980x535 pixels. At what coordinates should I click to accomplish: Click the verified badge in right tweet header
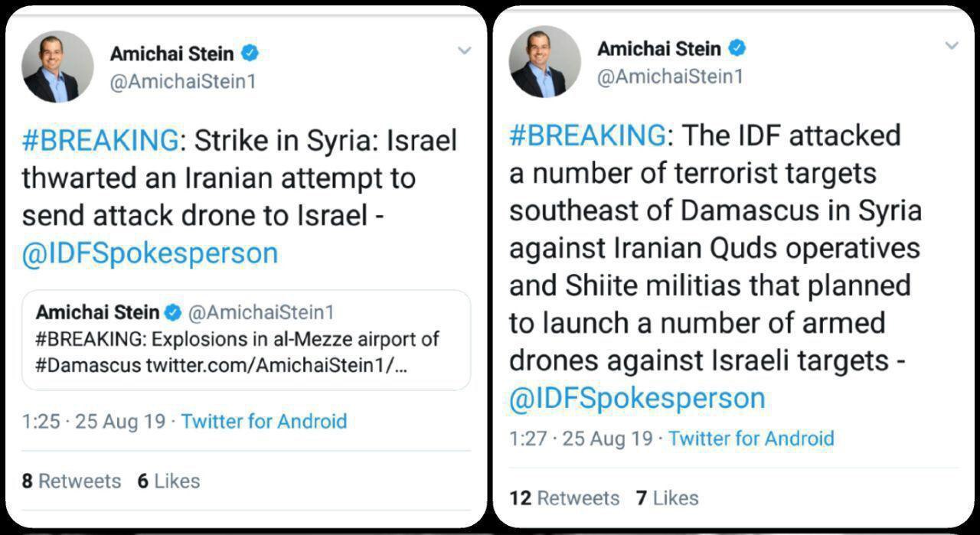click(737, 49)
